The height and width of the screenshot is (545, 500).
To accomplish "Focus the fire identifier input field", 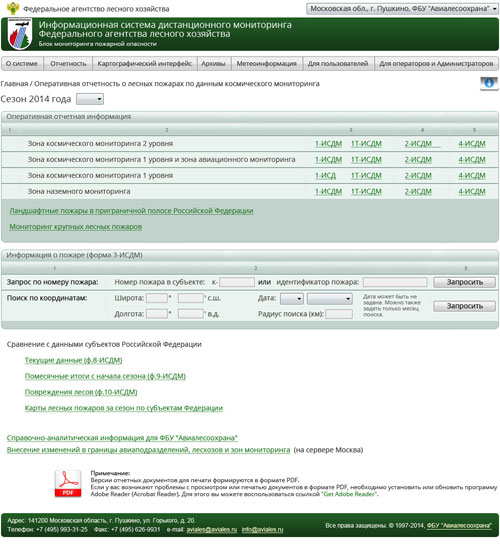I will [x=395, y=282].
